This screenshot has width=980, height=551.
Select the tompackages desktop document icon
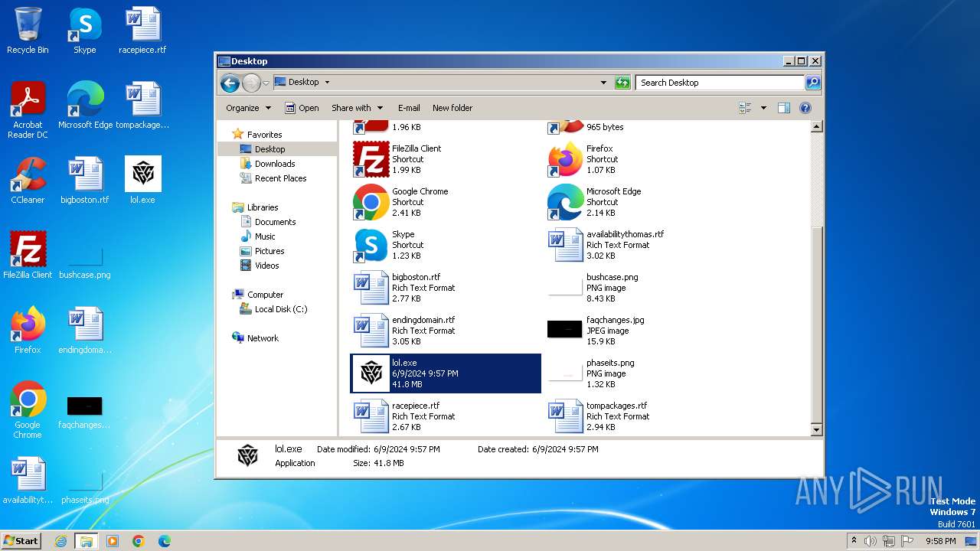point(142,106)
